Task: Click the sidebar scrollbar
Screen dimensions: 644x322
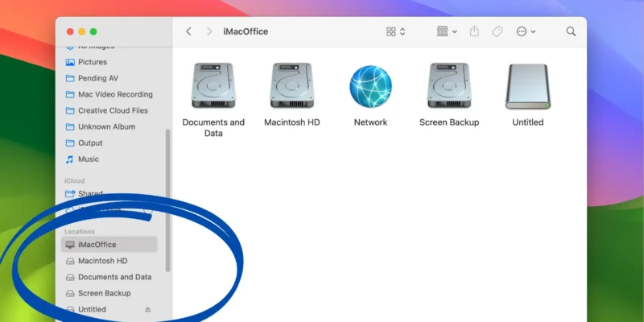Action: coord(167,200)
